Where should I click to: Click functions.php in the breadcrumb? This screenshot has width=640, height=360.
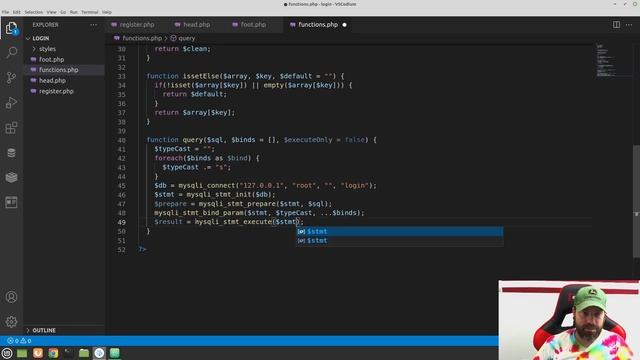click(x=142, y=38)
